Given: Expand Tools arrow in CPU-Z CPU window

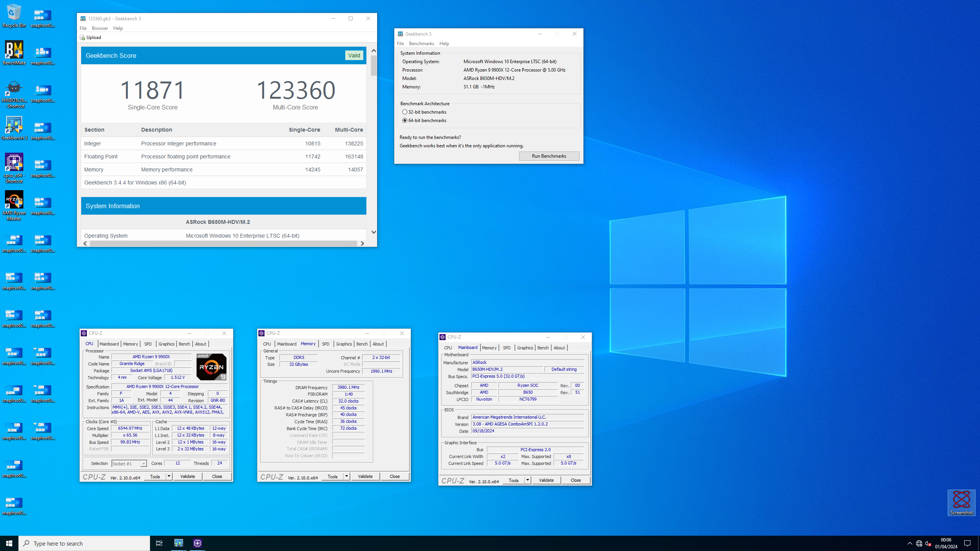Looking at the screenshot, I should click(x=169, y=476).
